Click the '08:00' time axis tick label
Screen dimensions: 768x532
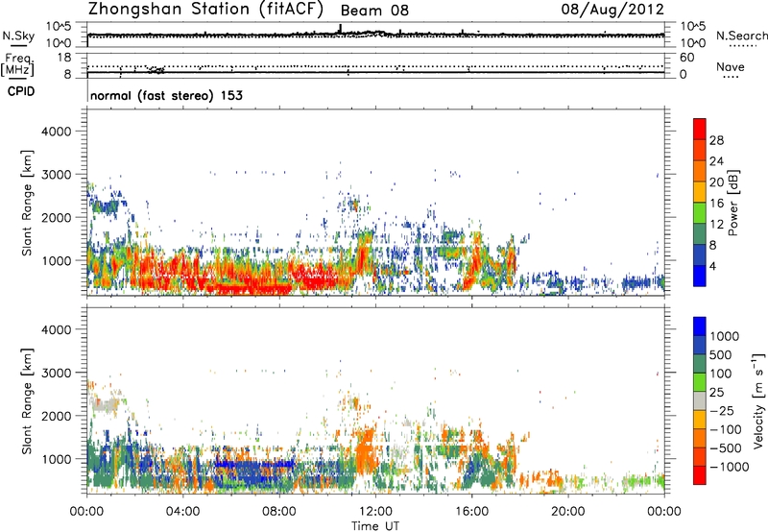pyautogui.click(x=279, y=512)
